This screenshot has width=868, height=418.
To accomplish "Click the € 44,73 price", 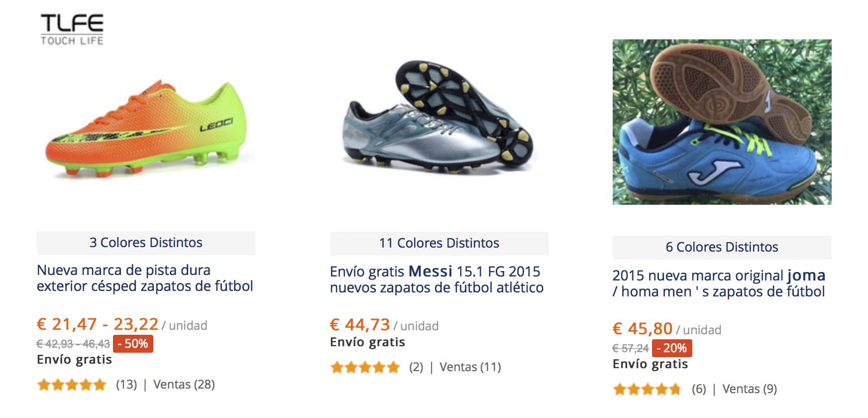I will 360,325.
